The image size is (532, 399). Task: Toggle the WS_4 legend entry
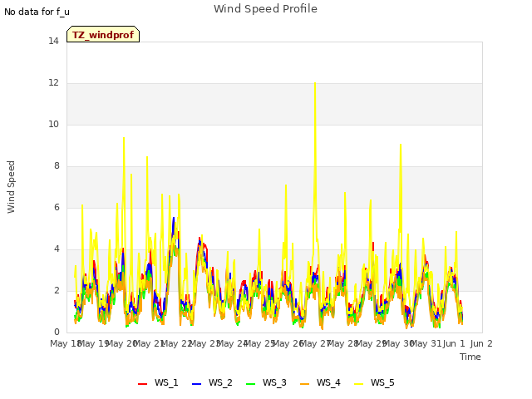click(320, 382)
